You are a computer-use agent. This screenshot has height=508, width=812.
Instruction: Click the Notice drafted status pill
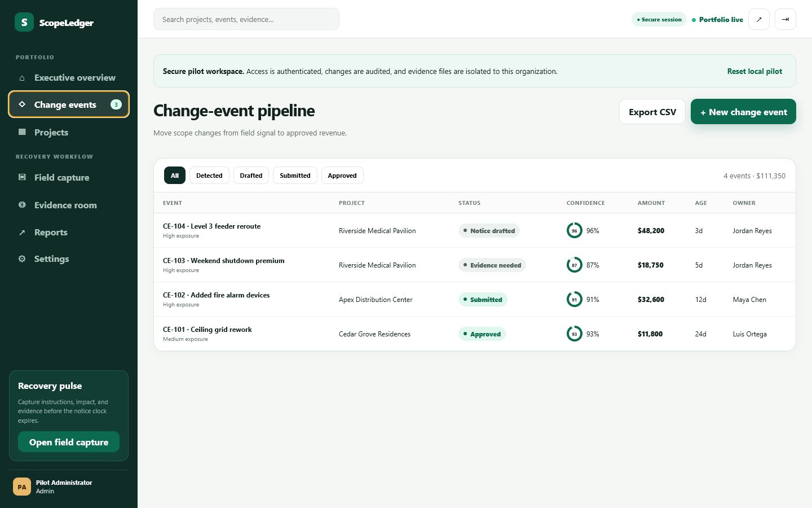[x=489, y=230]
